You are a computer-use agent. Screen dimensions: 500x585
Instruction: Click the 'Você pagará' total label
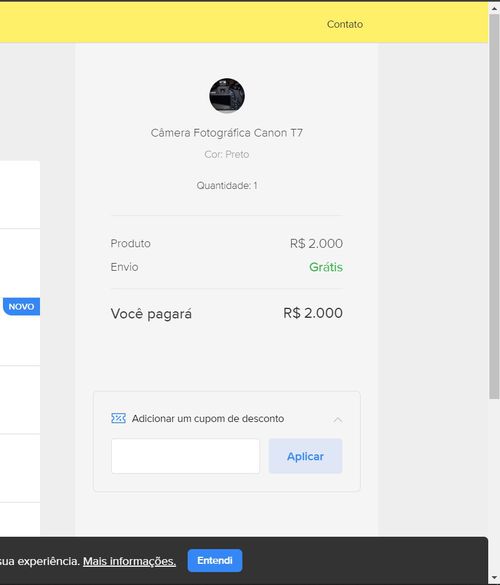[151, 313]
